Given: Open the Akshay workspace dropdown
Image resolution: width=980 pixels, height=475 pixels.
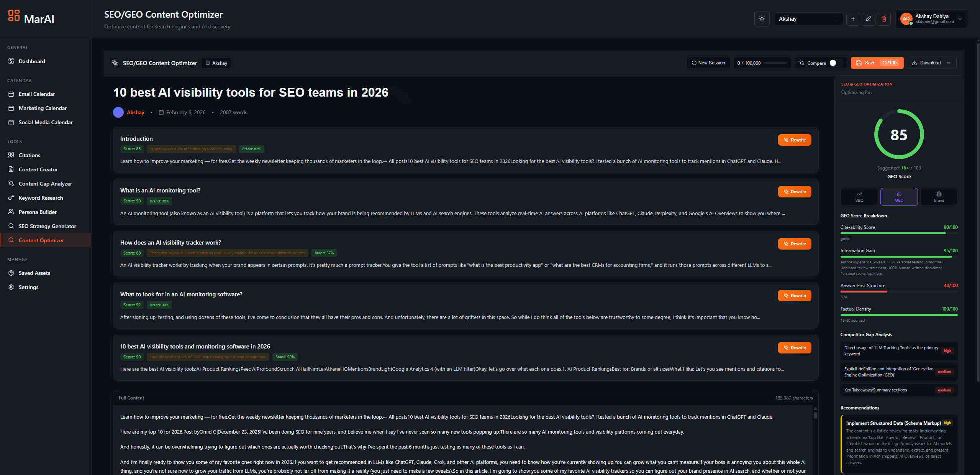Looking at the screenshot, I should [808, 18].
